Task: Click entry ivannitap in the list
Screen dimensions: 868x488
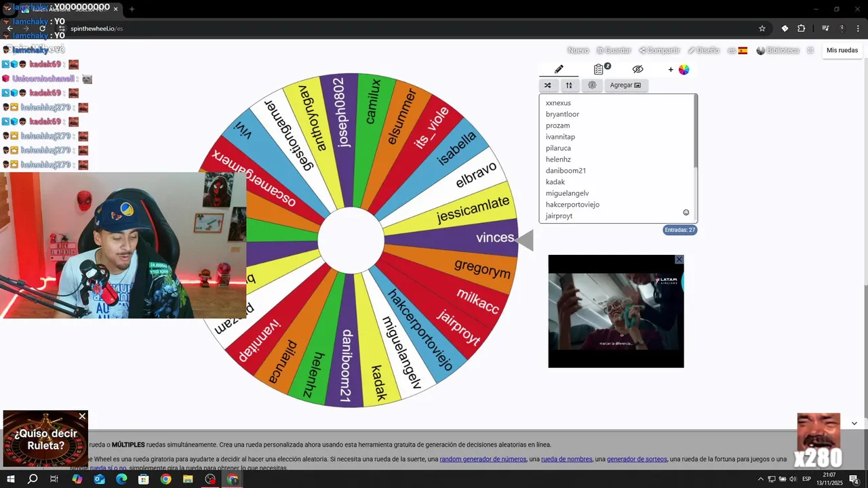Action: [x=560, y=137]
